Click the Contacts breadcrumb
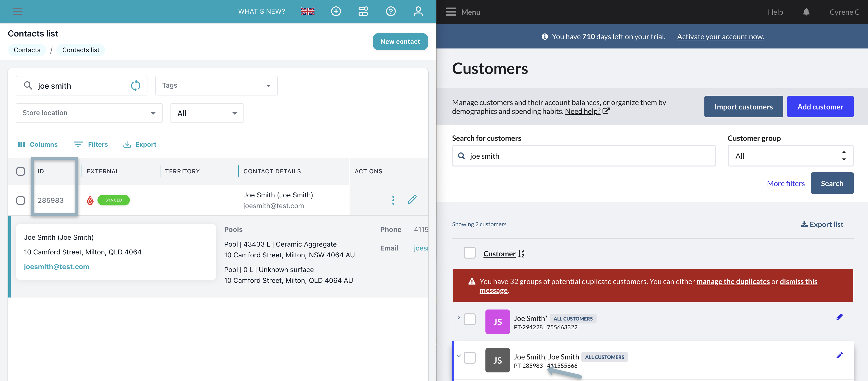 point(27,50)
